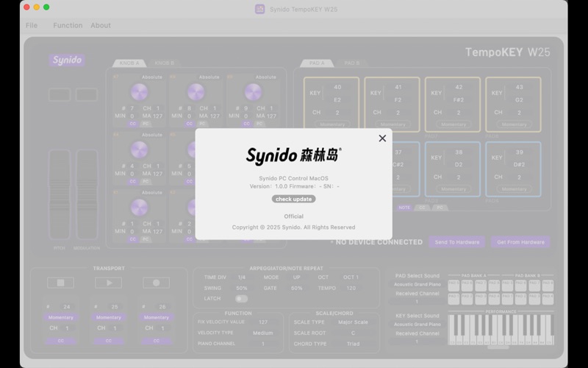Set knob K1 to PC mode
Image resolution: width=588 pixels, height=368 pixels.
point(146,239)
